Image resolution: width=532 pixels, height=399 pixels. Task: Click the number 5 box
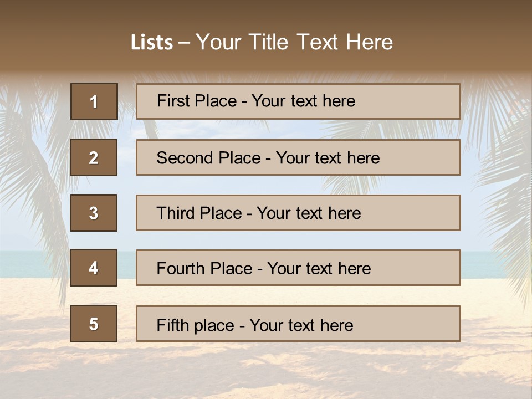tap(94, 324)
